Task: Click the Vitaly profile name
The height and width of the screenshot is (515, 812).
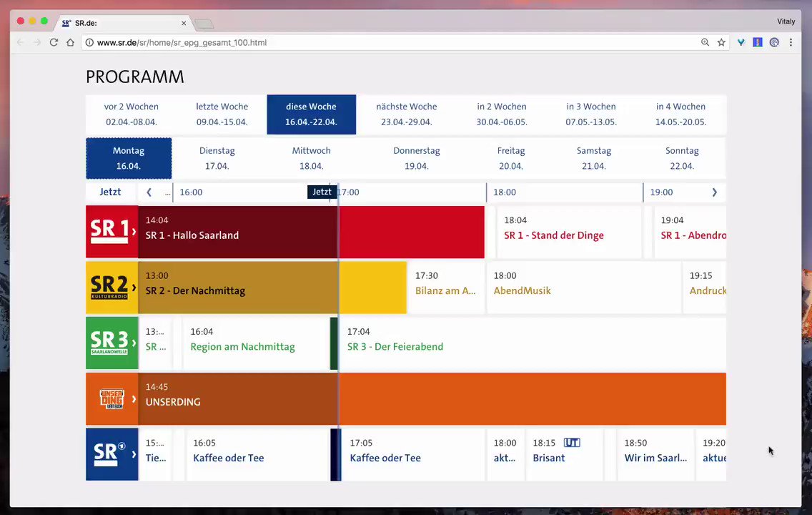Action: coord(786,21)
